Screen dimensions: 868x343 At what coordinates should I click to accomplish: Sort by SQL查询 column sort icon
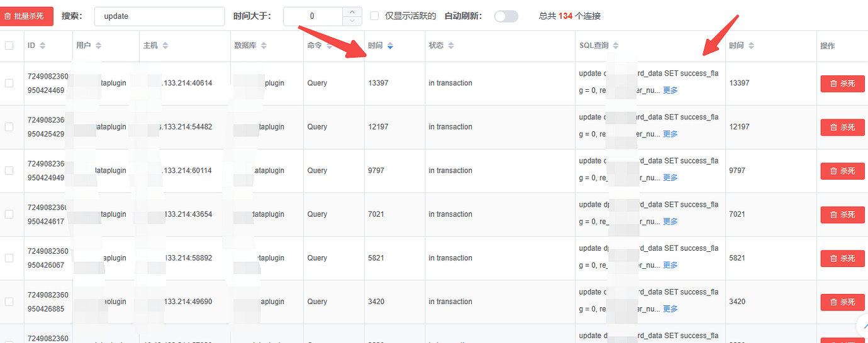click(x=616, y=46)
